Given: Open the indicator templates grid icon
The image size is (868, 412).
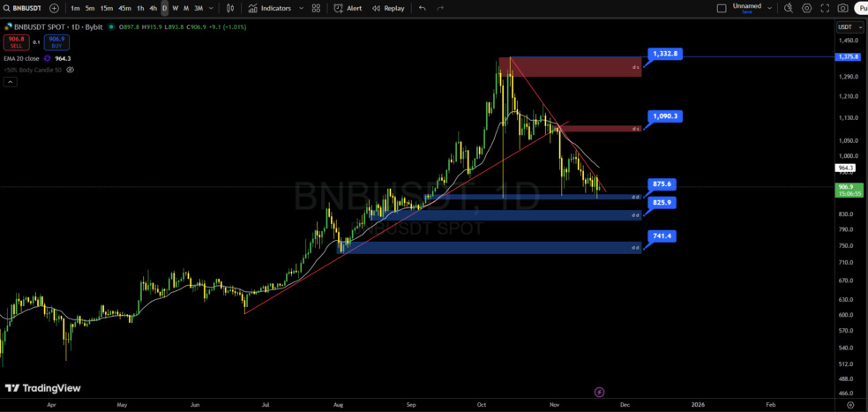Looking at the screenshot, I should click(316, 8).
